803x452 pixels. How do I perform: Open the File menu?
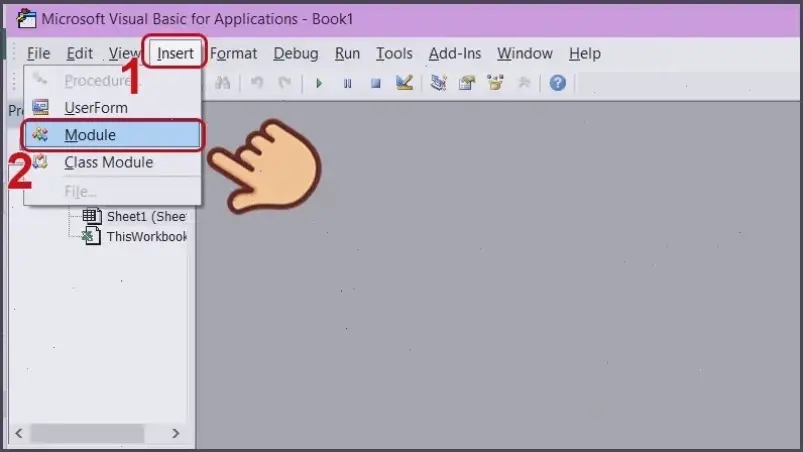click(x=38, y=53)
